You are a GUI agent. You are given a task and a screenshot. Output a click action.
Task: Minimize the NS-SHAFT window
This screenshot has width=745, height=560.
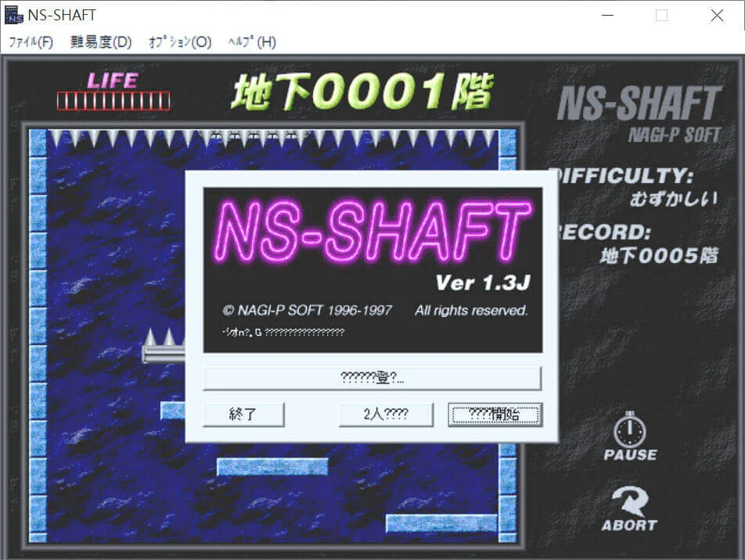pyautogui.click(x=607, y=15)
